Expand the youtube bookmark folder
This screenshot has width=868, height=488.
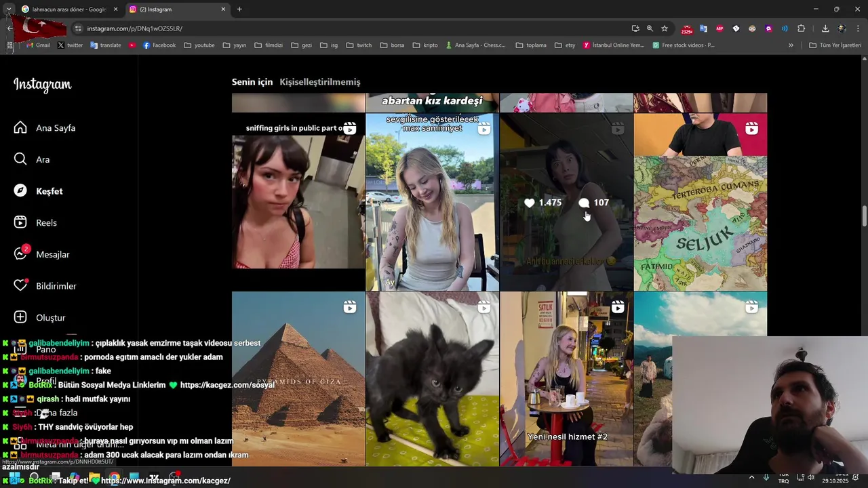tap(199, 45)
